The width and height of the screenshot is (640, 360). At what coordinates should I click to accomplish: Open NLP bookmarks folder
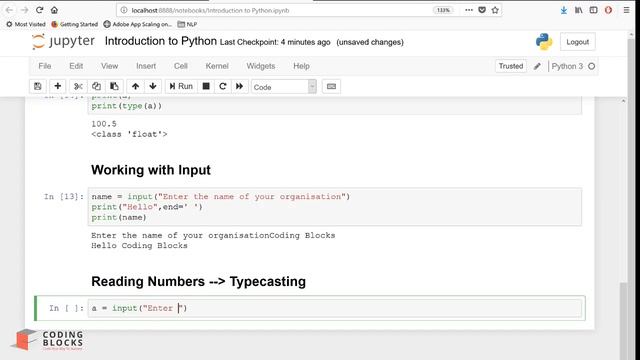[187, 24]
